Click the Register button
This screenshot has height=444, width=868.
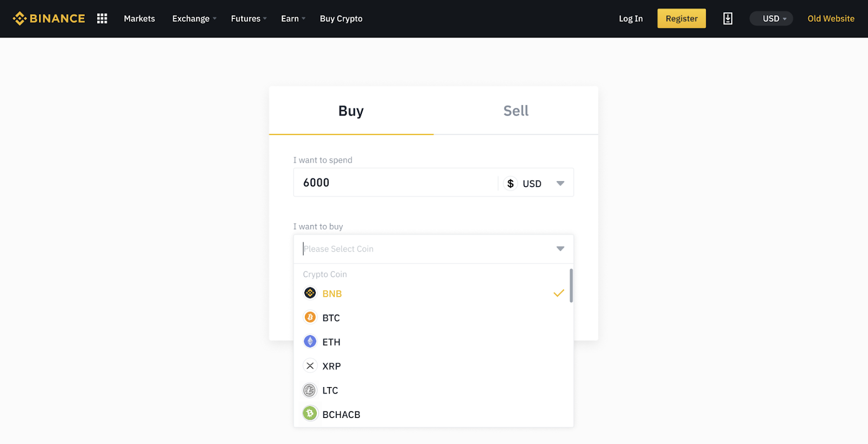[x=681, y=18]
